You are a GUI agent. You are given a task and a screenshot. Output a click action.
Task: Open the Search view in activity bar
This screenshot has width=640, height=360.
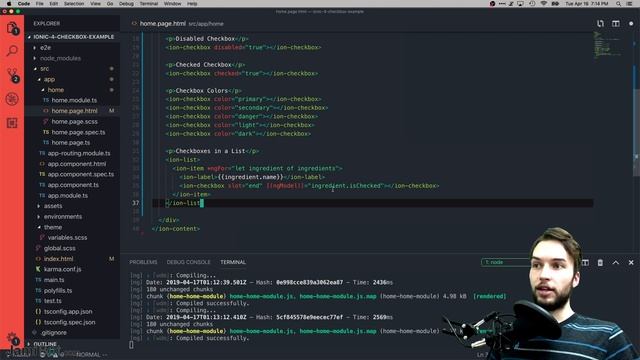click(x=12, y=51)
